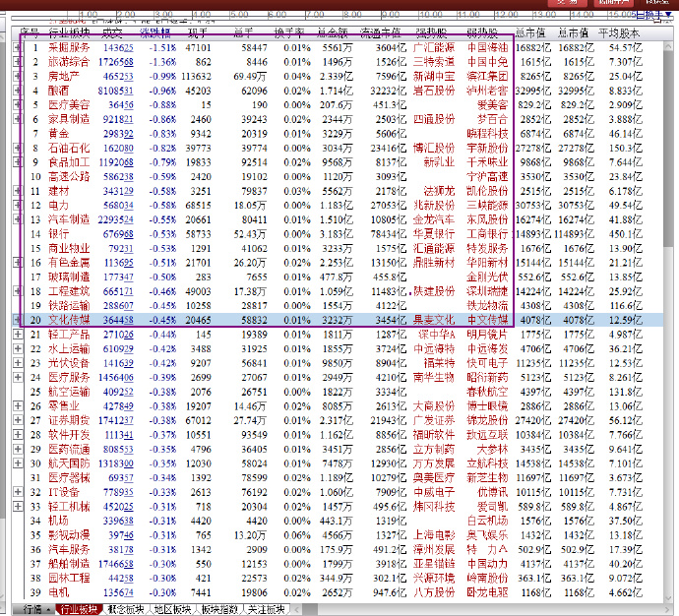Switch to the 板块指数 tab
Image resolution: width=679 pixels, height=616 pixels.
point(219,609)
